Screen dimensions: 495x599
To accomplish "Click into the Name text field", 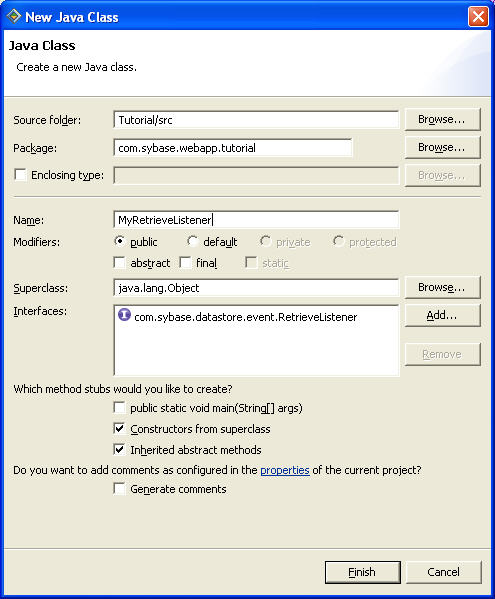I will click(256, 220).
